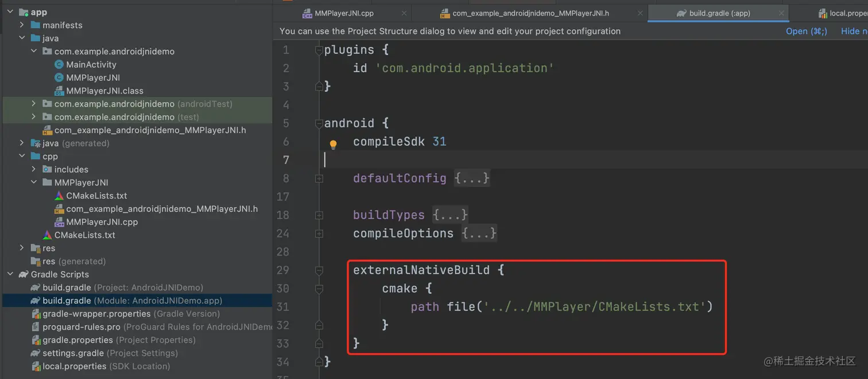
Task: Select the MMPlayerJNI class icon
Action: click(x=59, y=78)
